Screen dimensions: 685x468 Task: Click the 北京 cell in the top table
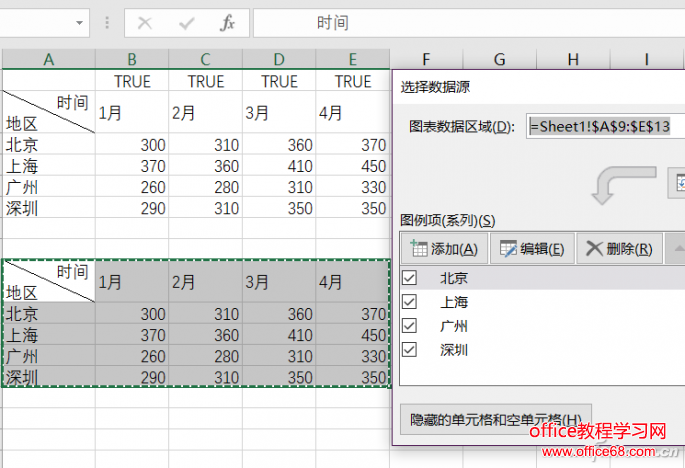pos(48,144)
